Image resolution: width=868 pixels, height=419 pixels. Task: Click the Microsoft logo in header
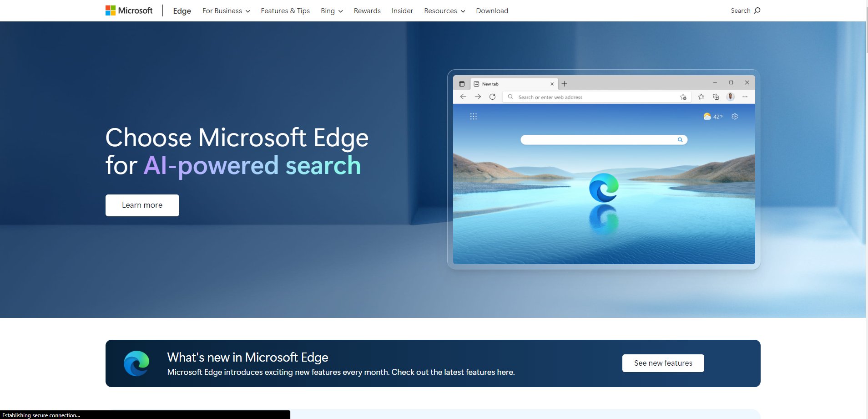tap(129, 10)
